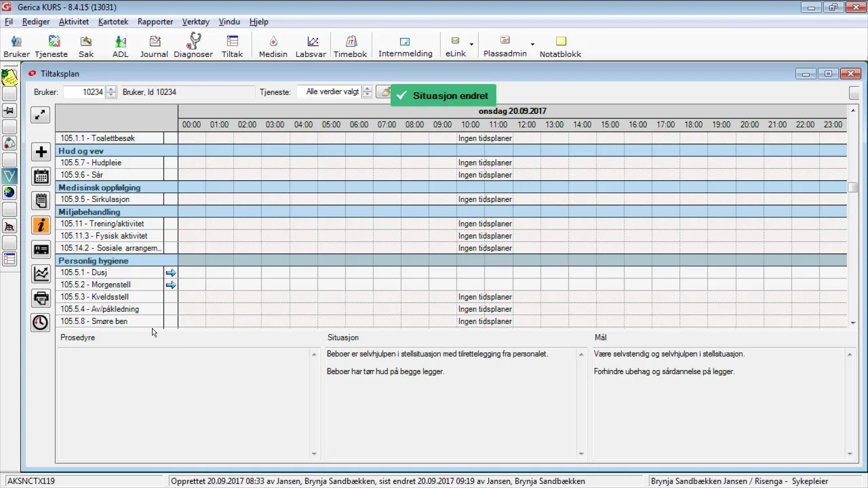
Task: Click the blue arrow beside Dusj
Action: 171,272
